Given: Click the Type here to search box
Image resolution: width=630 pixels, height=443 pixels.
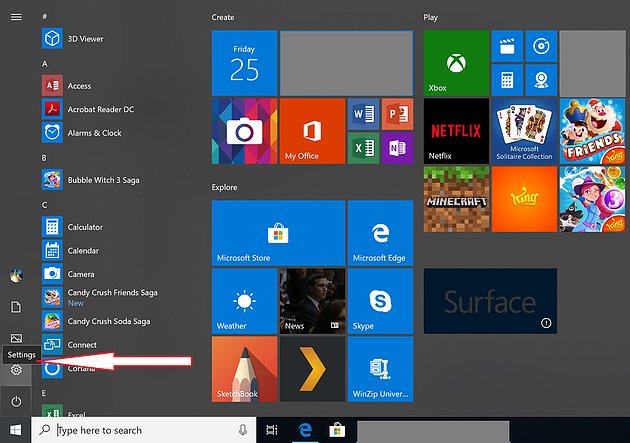Looking at the screenshot, I should tap(143, 430).
